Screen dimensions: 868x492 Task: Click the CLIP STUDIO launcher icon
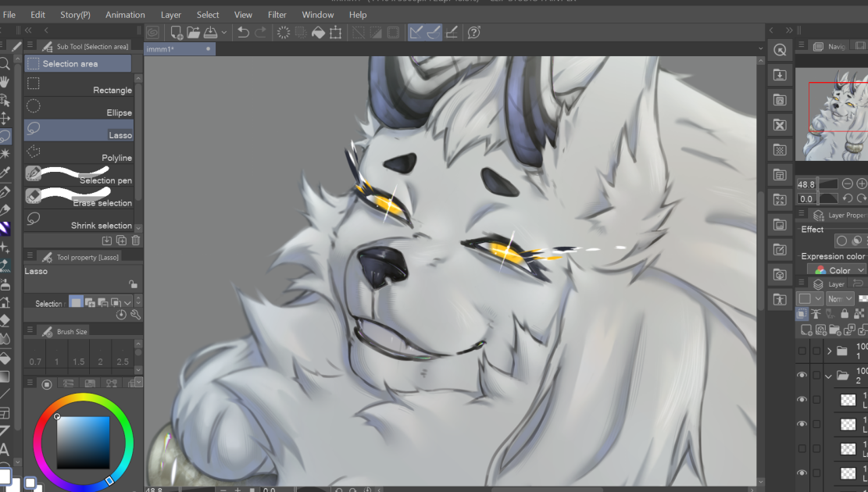coord(153,33)
